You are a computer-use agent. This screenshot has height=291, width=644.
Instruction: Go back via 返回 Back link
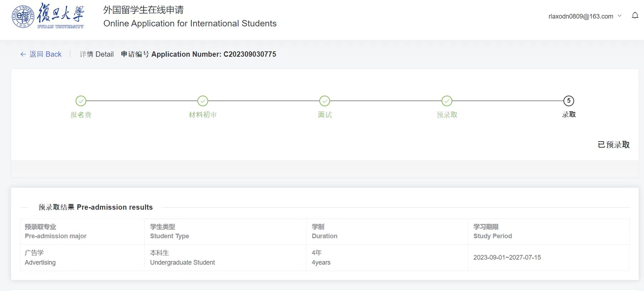coord(45,54)
